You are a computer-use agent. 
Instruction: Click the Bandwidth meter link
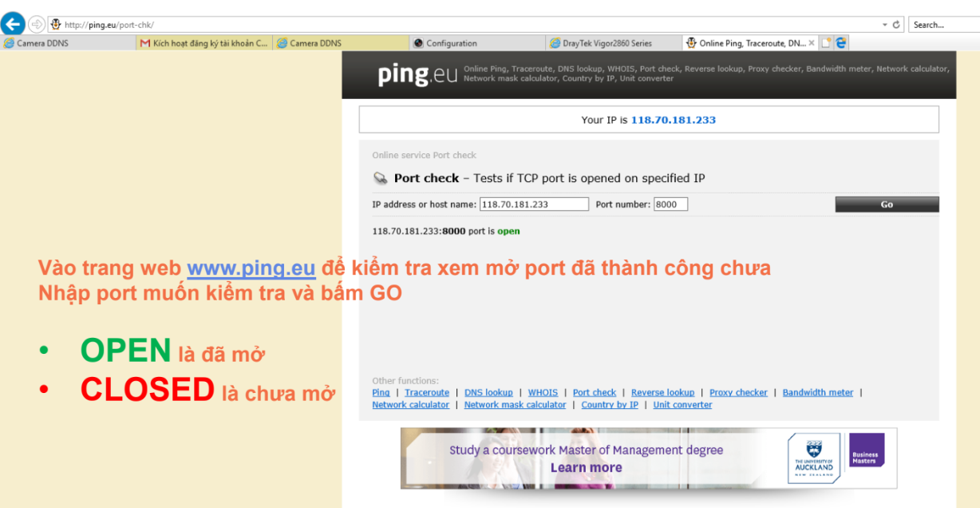point(817,393)
